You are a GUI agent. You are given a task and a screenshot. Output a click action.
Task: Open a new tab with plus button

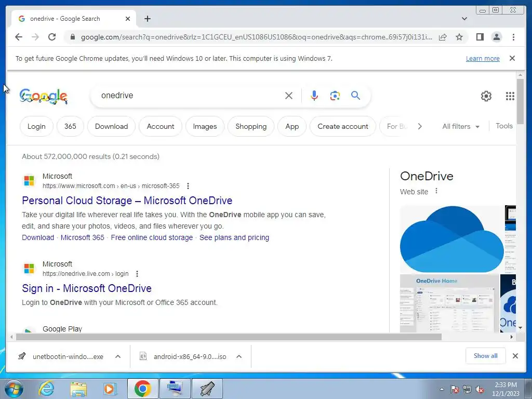147,19
